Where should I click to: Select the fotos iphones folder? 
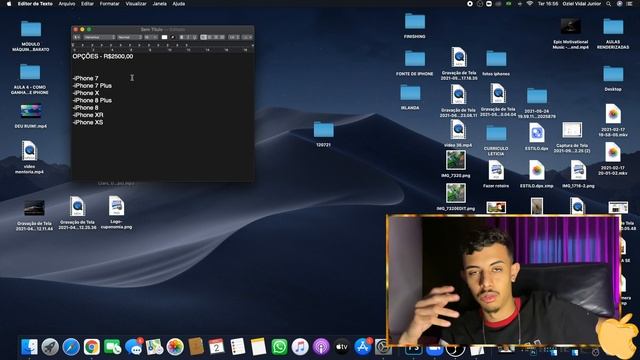(496, 59)
